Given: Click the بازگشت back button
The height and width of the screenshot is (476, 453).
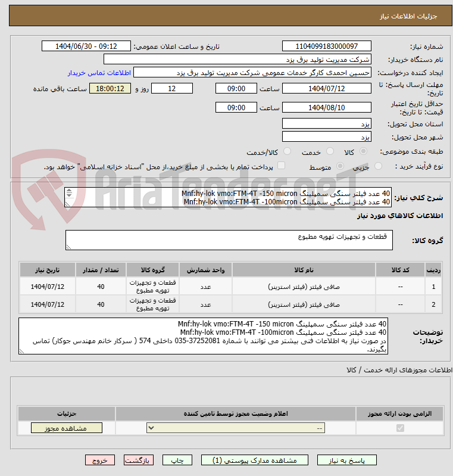Looking at the screenshot, I should (138, 461).
